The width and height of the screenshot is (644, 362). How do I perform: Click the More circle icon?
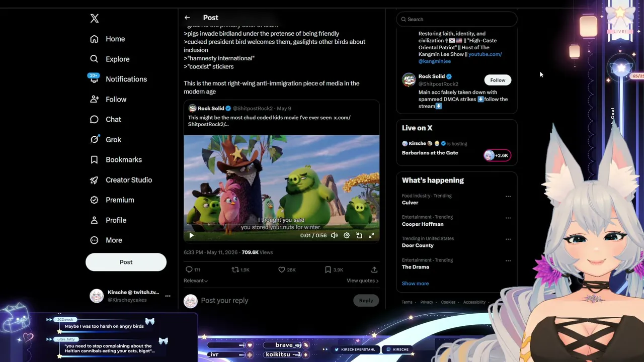point(94,240)
